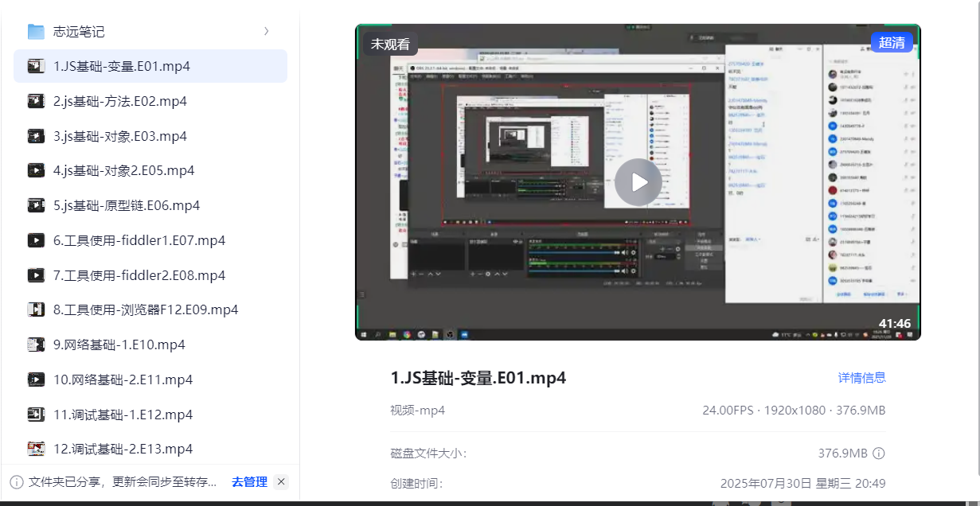Select the 志远笔记 folder name

(x=79, y=32)
